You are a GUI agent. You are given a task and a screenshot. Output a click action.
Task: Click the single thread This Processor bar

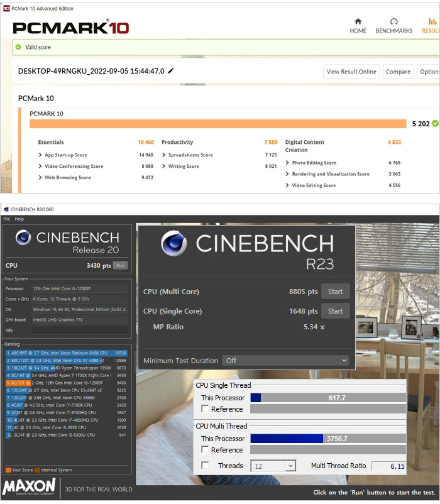pyautogui.click(x=328, y=398)
